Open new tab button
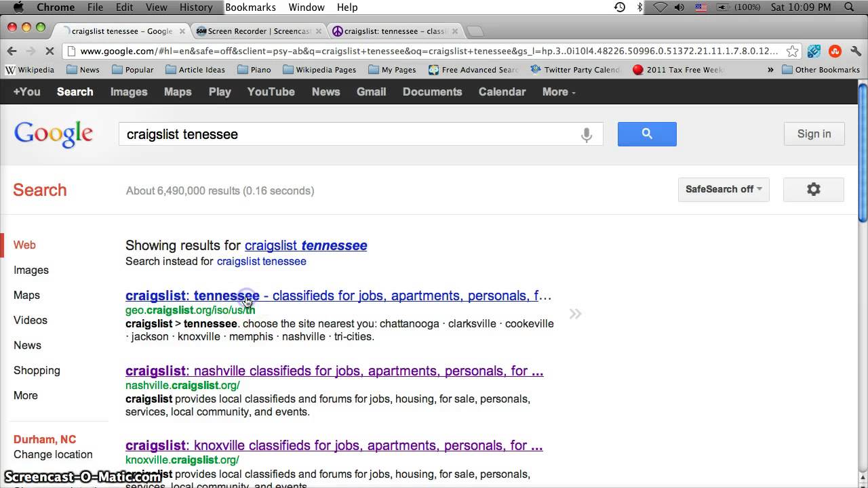Image resolution: width=868 pixels, height=488 pixels. (x=476, y=31)
